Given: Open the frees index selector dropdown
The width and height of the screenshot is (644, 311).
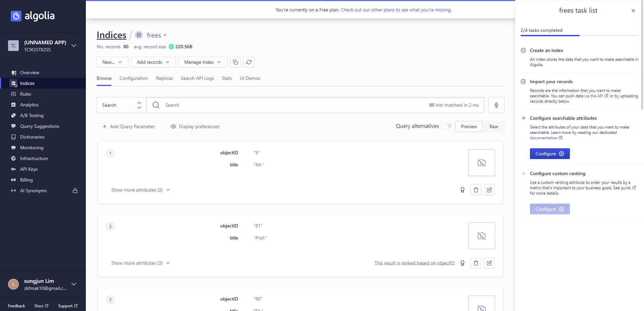Looking at the screenshot, I should (x=157, y=35).
